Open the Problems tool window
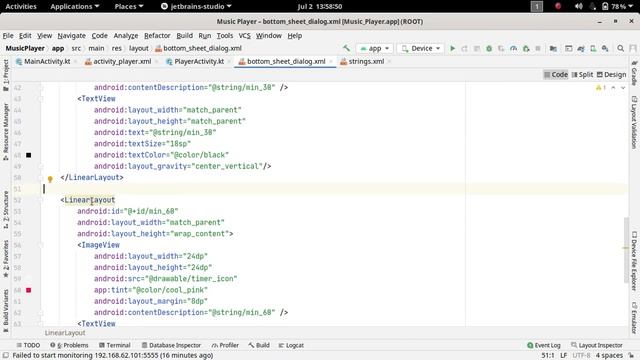Image resolution: width=640 pixels, height=360 pixels. [x=69, y=345]
